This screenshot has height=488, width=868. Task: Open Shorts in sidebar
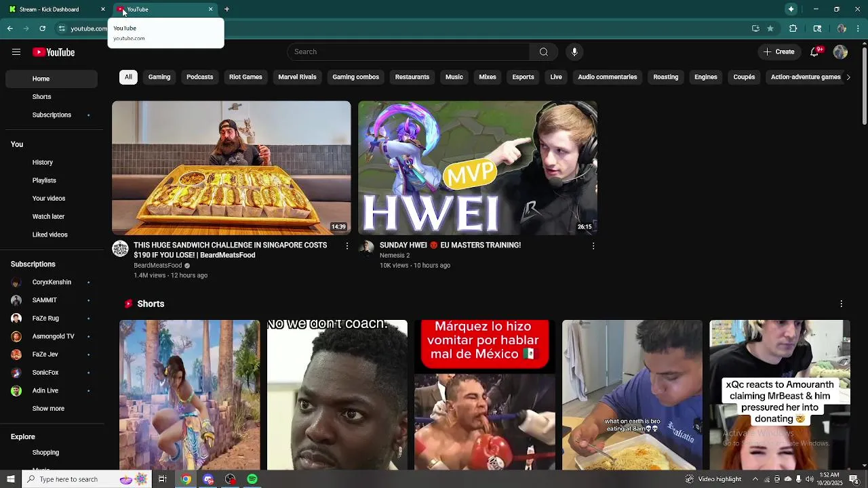pyautogui.click(x=52, y=97)
